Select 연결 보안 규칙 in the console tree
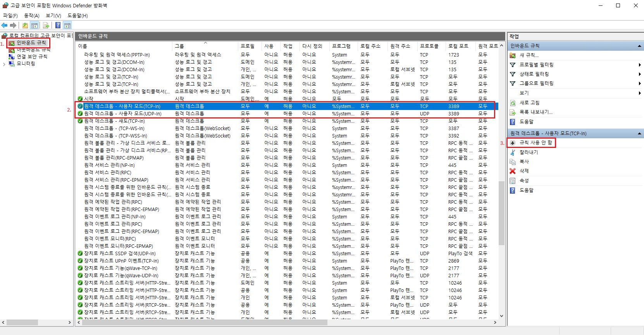The image size is (644, 335). coord(32,57)
